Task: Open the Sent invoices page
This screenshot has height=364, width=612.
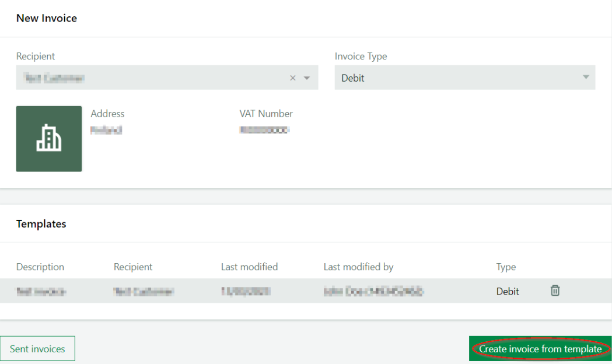Action: pyautogui.click(x=37, y=349)
